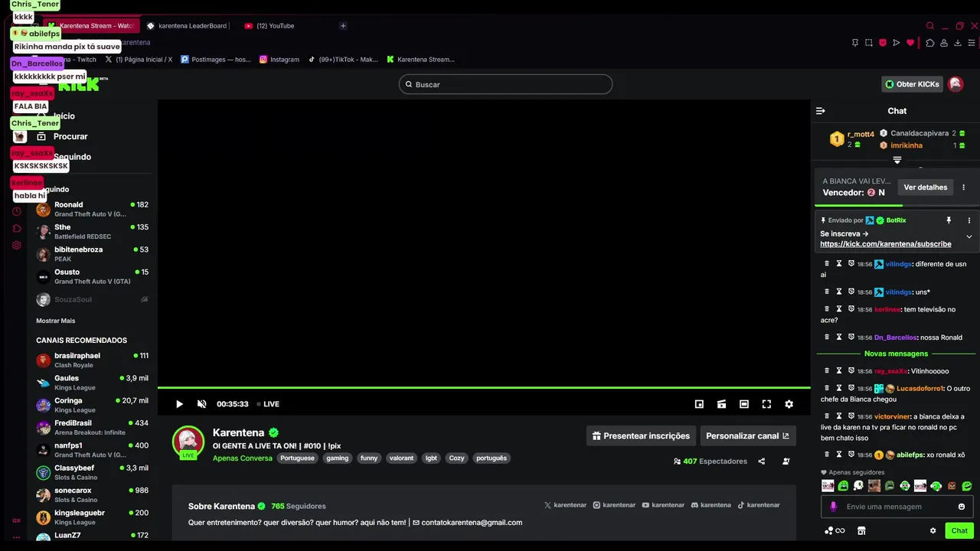Expand the chat leaderboard arrow

pyautogui.click(x=897, y=160)
